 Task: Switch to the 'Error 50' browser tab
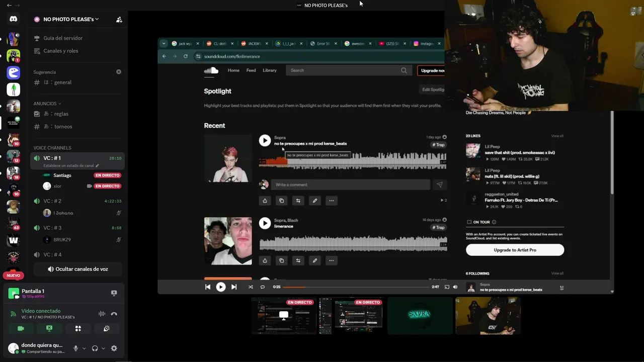click(x=323, y=44)
